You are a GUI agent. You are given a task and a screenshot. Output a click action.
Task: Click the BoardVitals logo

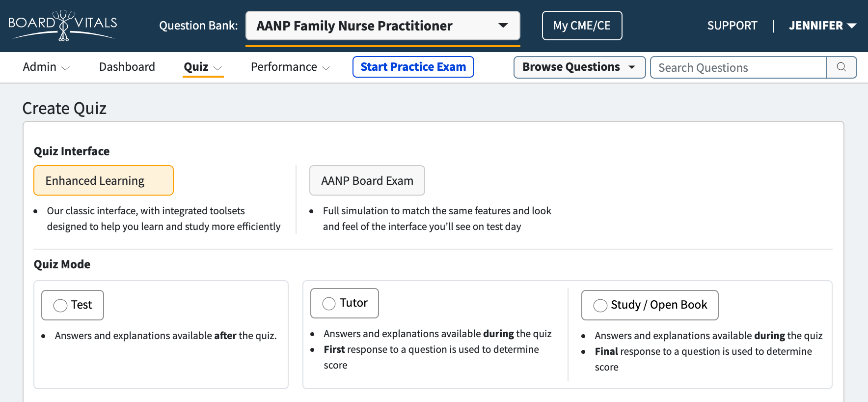[x=62, y=25]
